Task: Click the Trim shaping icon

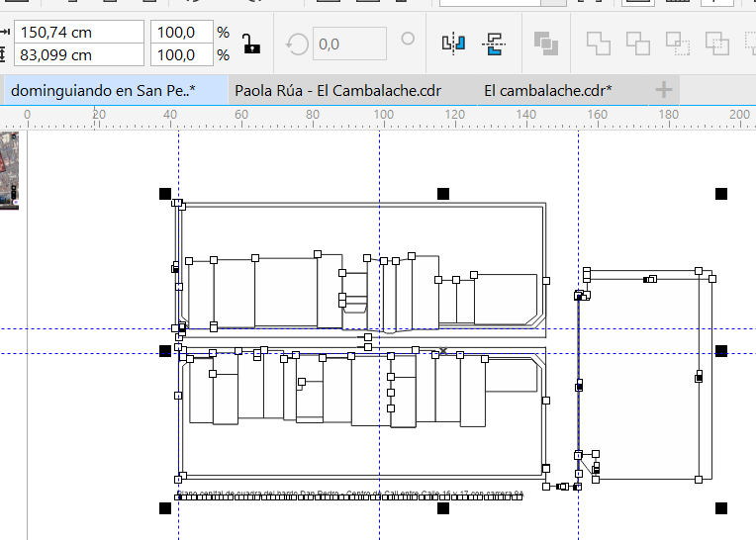Action: pyautogui.click(x=637, y=44)
